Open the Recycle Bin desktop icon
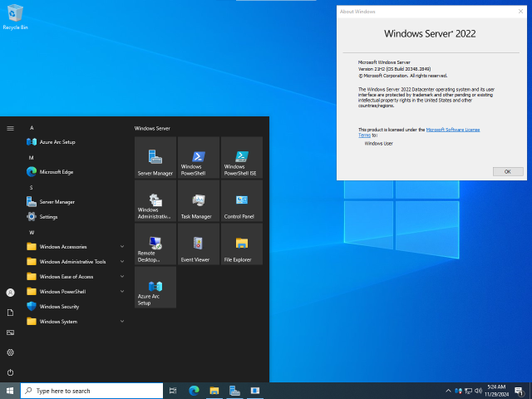 [15, 17]
